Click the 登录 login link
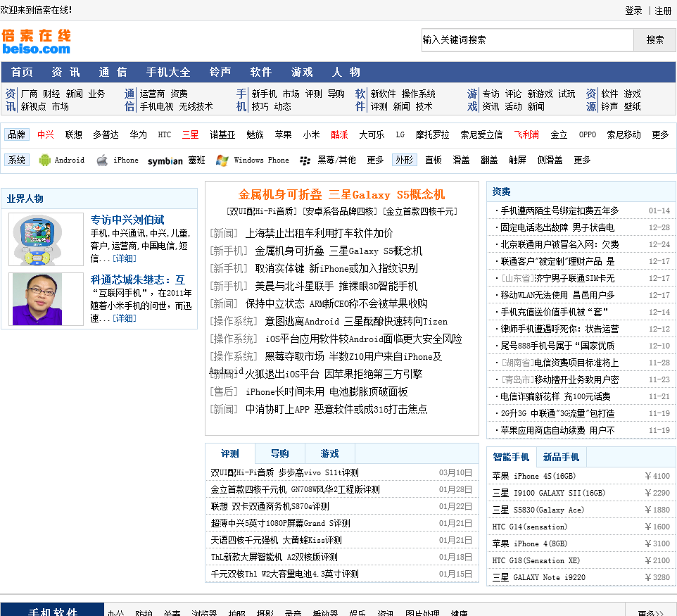 (633, 11)
